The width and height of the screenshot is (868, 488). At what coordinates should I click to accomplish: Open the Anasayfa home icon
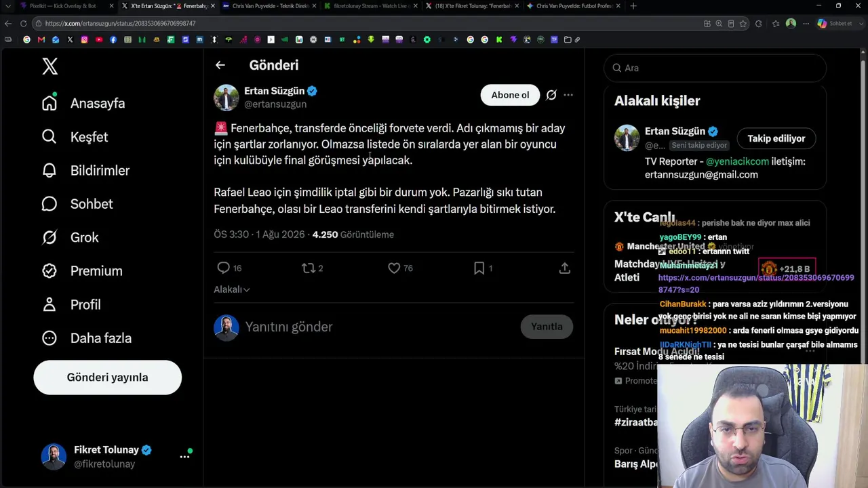point(50,103)
